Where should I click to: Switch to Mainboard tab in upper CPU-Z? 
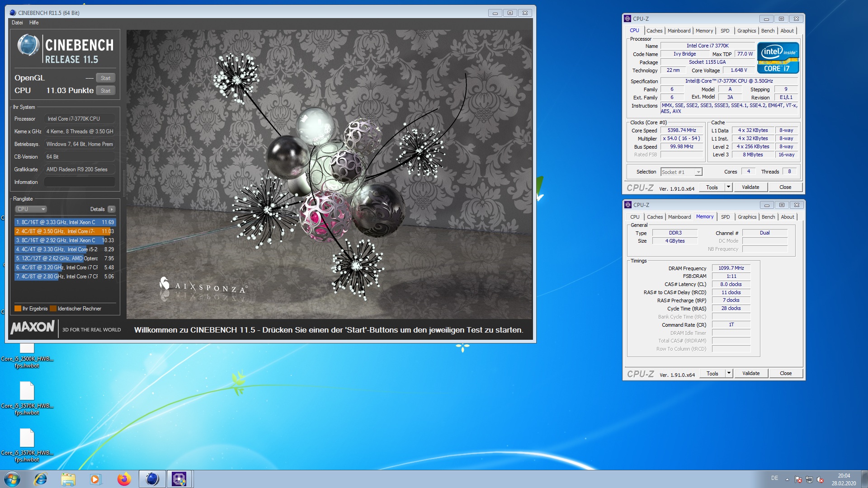click(x=679, y=31)
